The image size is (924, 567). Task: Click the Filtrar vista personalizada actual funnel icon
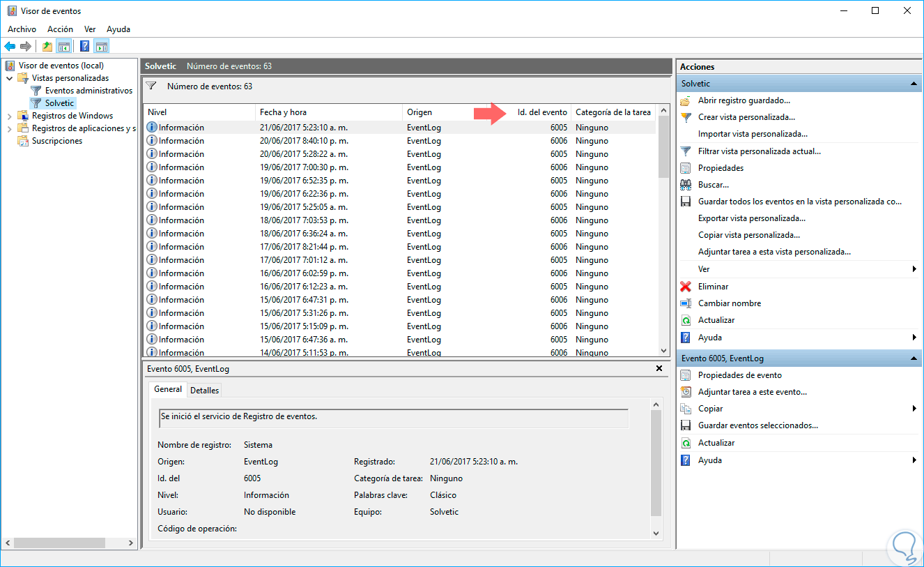[x=686, y=151]
